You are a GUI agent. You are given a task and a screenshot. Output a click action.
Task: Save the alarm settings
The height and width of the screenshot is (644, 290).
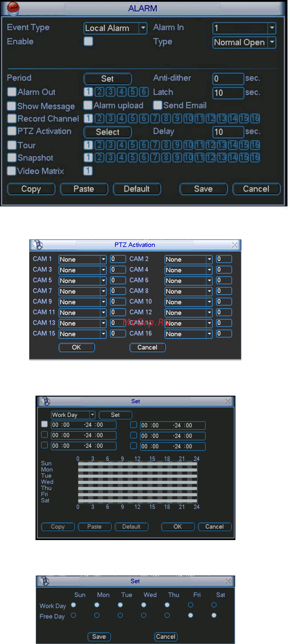(x=203, y=189)
